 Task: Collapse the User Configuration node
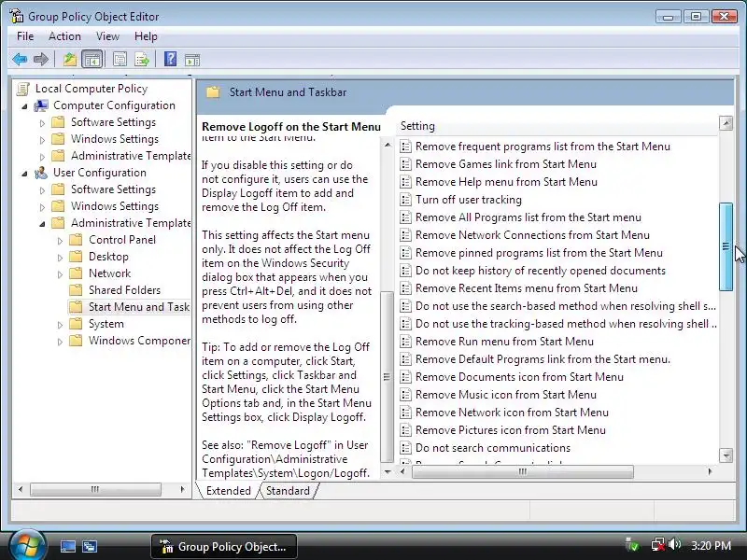[x=25, y=174]
